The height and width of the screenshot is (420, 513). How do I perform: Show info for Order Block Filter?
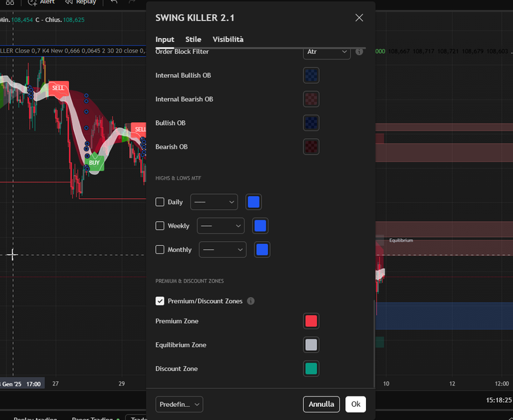click(x=359, y=52)
